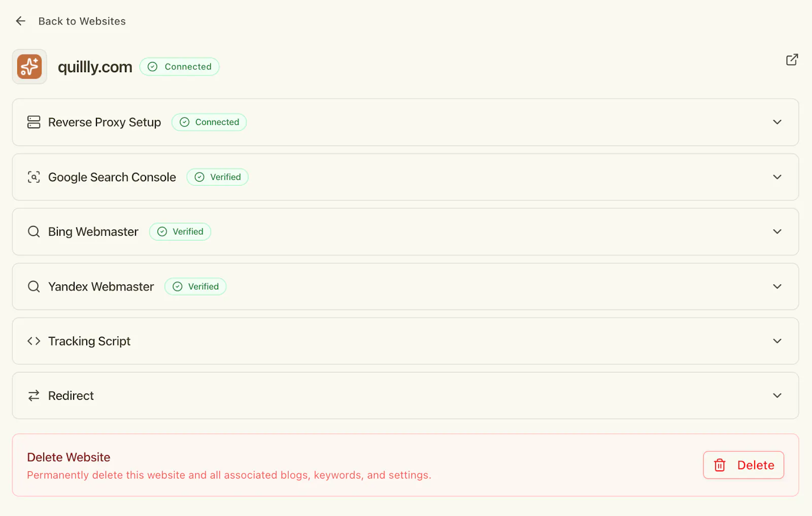Viewport: 812px width, 516px height.
Task: Click the Reverse Proxy Setup server icon
Action: coord(34,122)
